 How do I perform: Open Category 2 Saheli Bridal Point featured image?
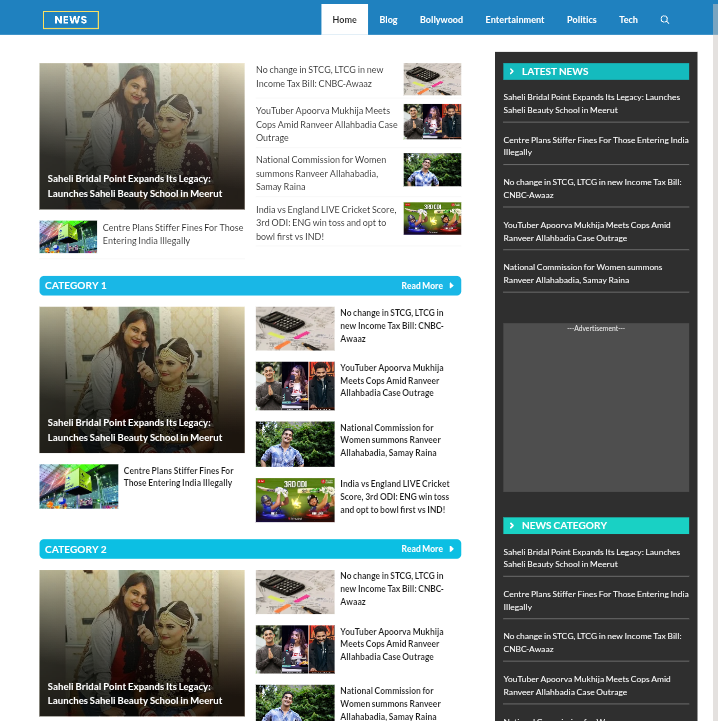[142, 643]
